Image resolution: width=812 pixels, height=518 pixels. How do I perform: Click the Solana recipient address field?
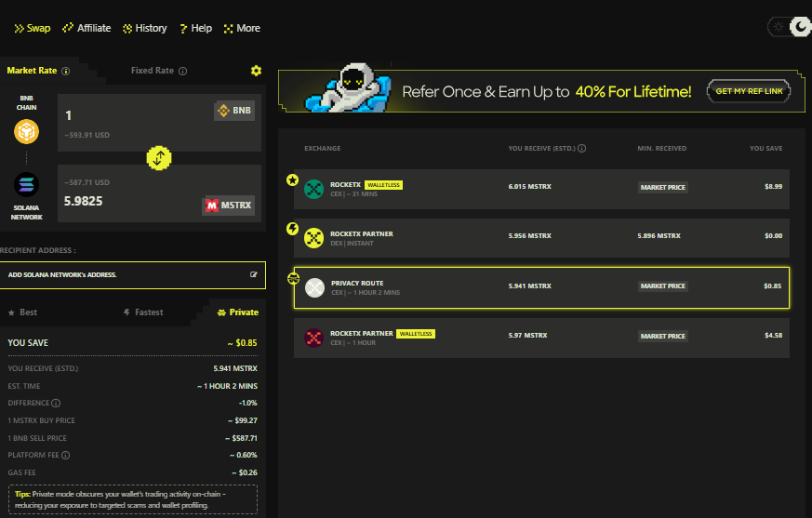(x=133, y=275)
